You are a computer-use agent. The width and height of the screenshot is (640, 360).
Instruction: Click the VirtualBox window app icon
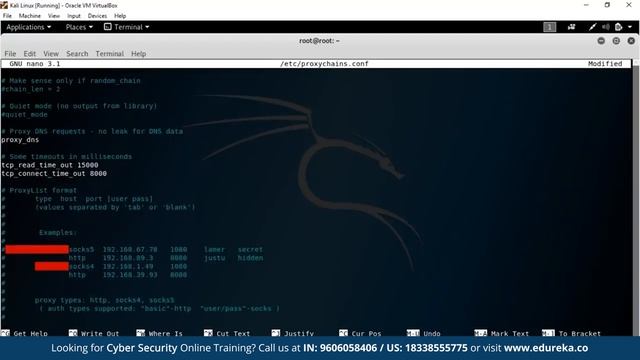[4, 5]
